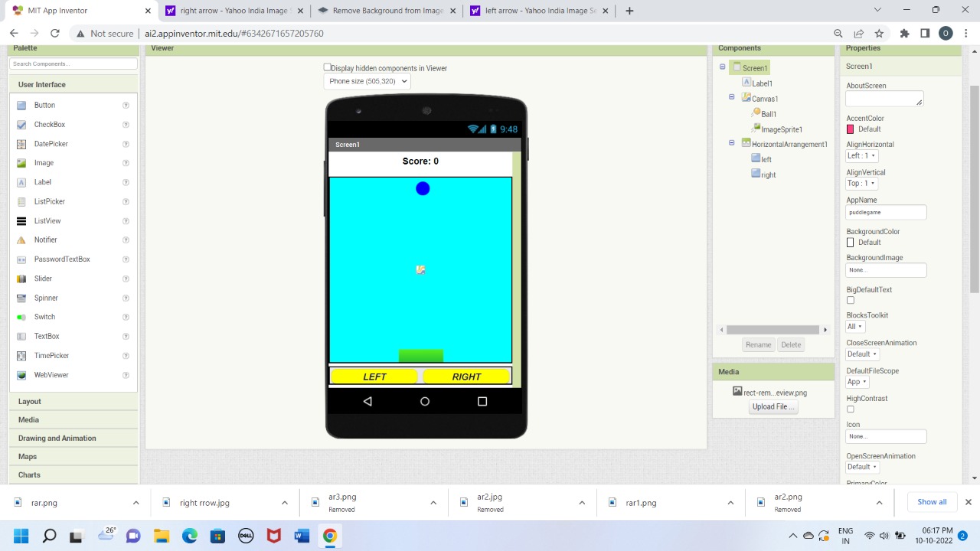Select the Slider component from User Interface
This screenshot has height=551, width=980.
[x=44, y=278]
